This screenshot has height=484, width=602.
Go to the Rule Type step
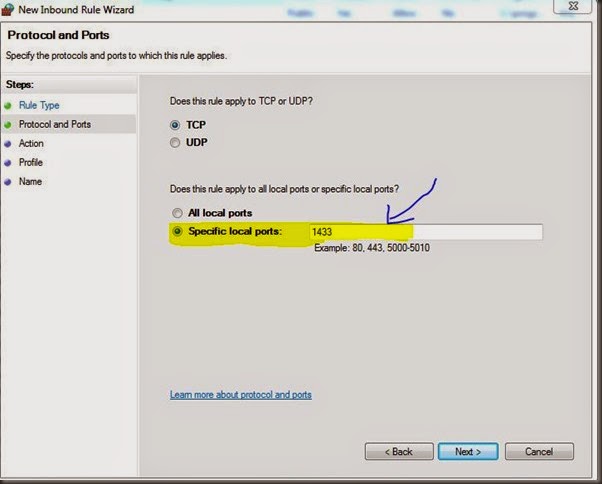pos(39,105)
